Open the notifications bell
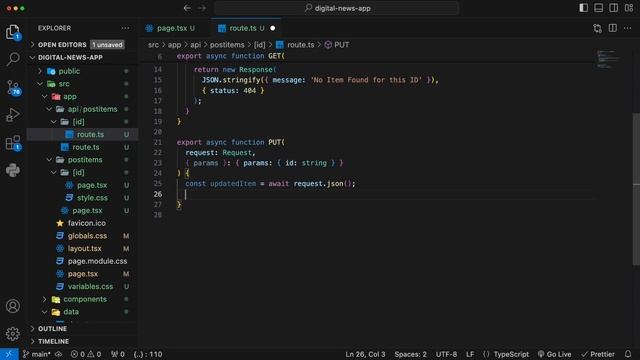This screenshot has width=640, height=360. click(x=628, y=354)
